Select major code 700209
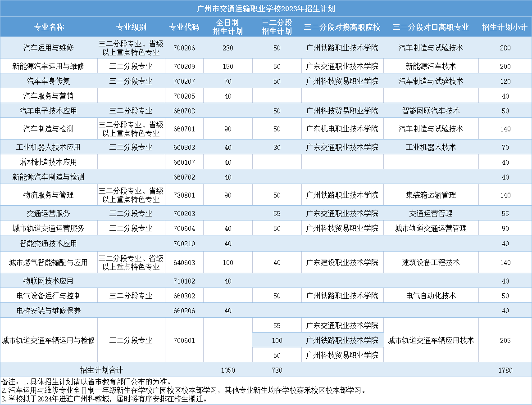This screenshot has height=405, width=532. click(184, 67)
